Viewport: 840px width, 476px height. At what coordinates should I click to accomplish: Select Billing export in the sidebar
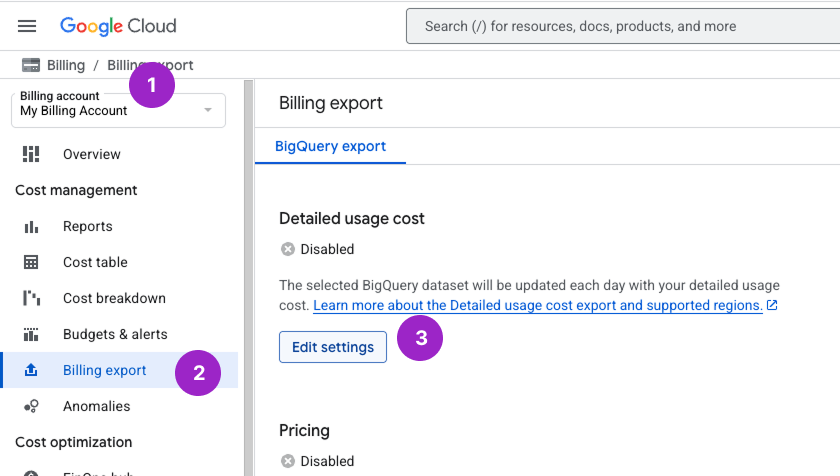120,370
